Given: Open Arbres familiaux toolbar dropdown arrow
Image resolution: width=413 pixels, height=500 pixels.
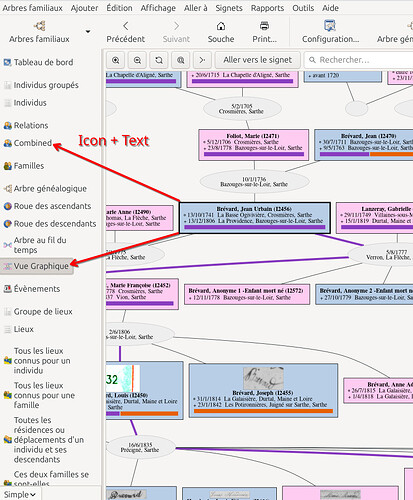Looking at the screenshot, I should coord(88,32).
